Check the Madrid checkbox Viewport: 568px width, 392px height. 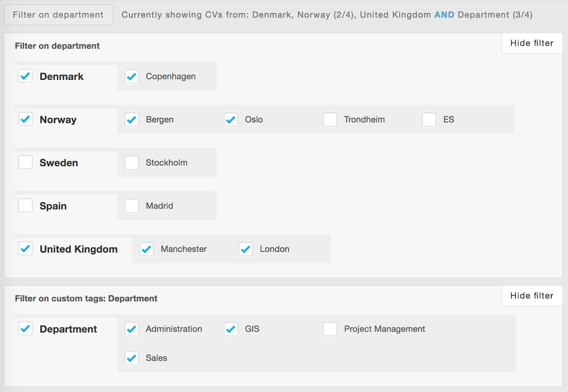point(132,206)
